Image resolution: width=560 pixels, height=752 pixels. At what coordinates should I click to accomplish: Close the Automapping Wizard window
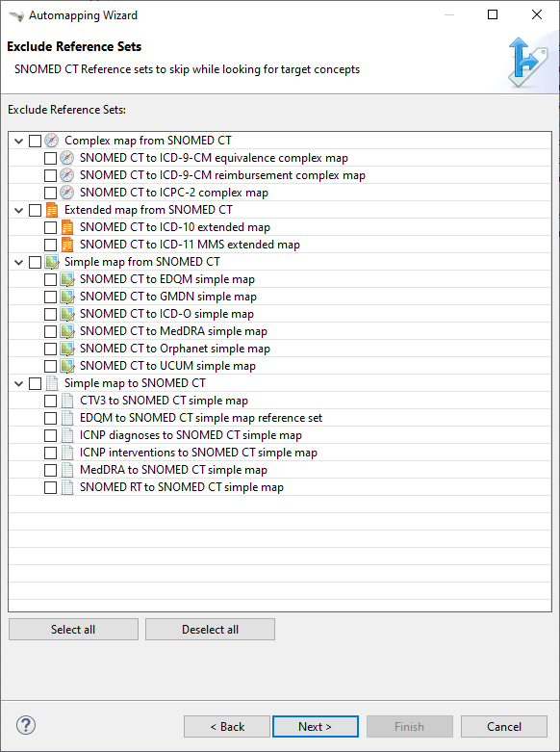(537, 14)
